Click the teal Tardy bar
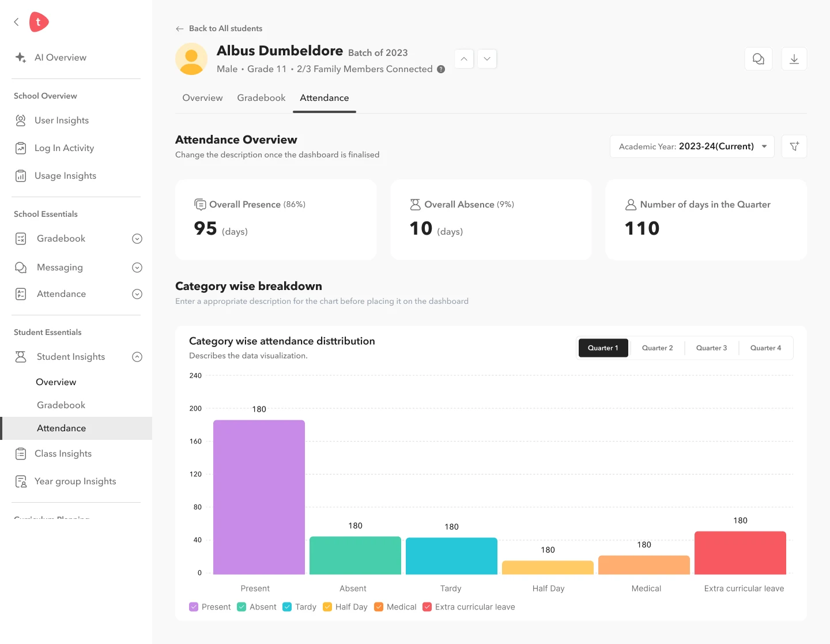Image resolution: width=830 pixels, height=644 pixels. coord(451,556)
